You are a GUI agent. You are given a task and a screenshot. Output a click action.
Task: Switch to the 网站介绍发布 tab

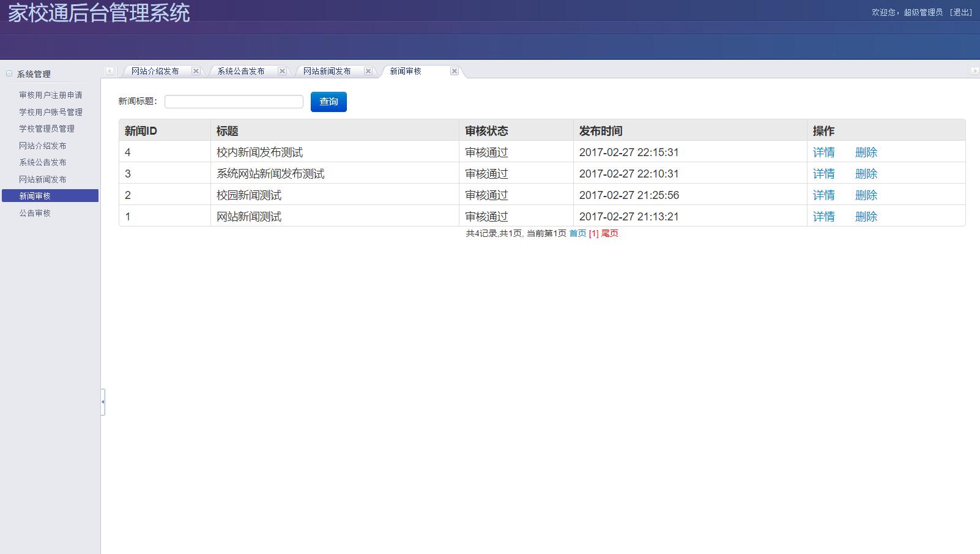click(155, 70)
